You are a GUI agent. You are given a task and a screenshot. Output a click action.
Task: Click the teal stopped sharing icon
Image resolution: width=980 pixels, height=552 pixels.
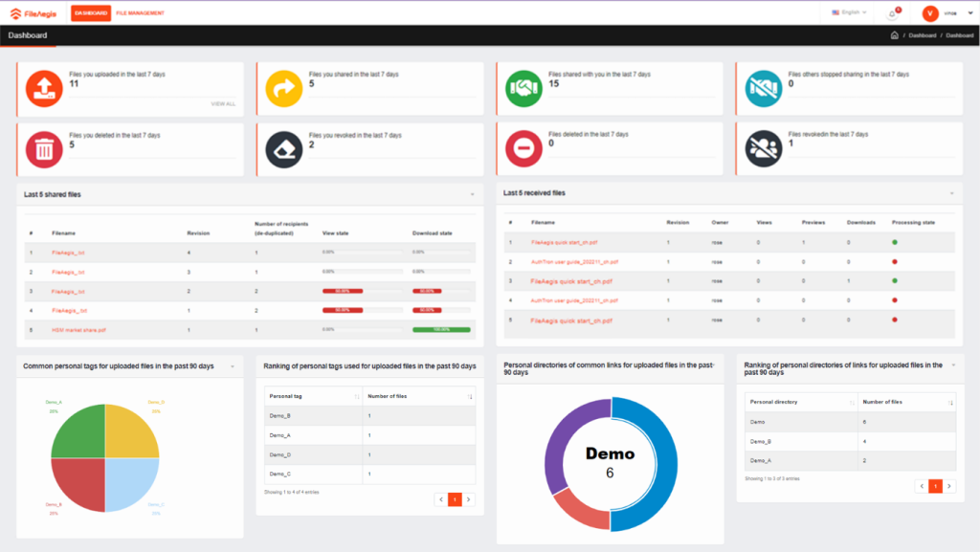point(762,89)
